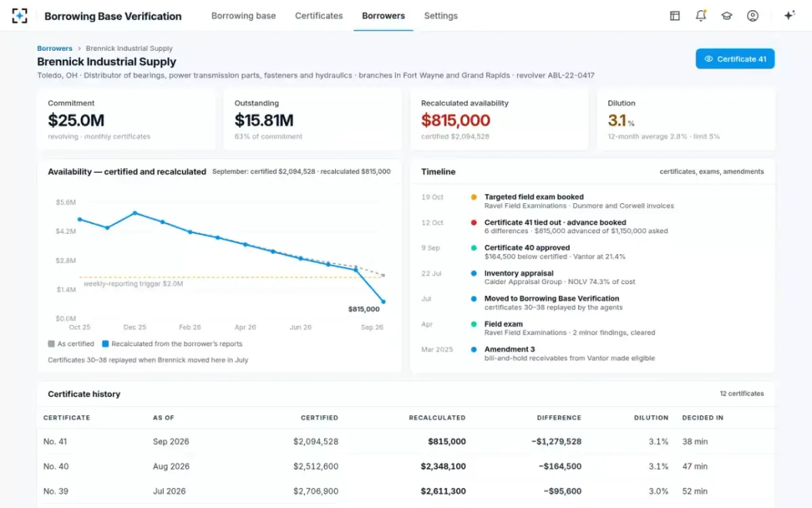
Task: Open the learning cap icon
Action: (x=727, y=16)
